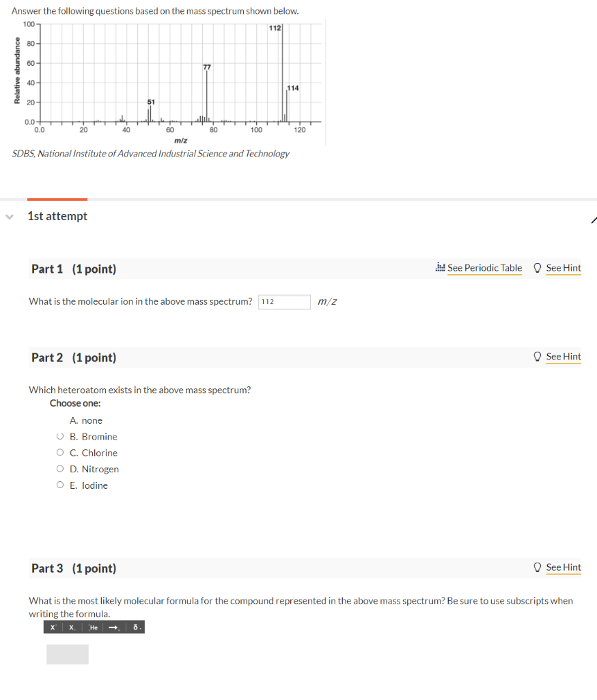Select the superscript formatting icon
The image size is (597, 700).
53,627
